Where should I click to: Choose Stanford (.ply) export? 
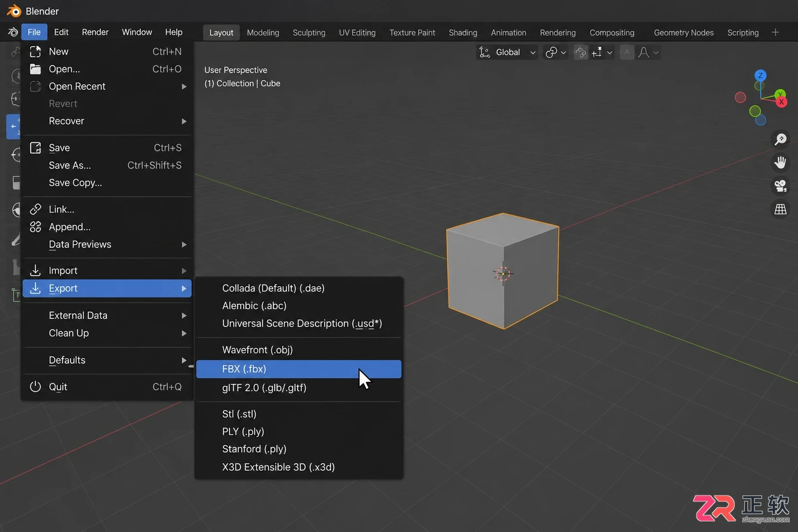[x=299, y=449]
